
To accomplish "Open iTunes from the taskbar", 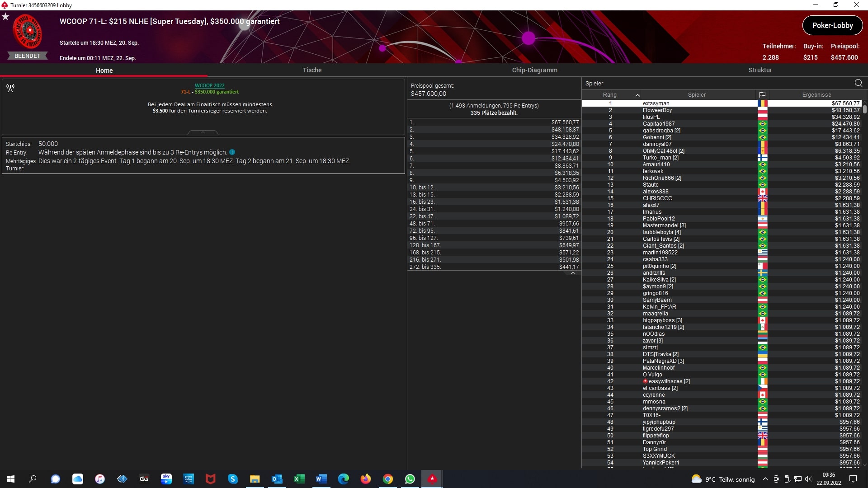I will coord(100,479).
